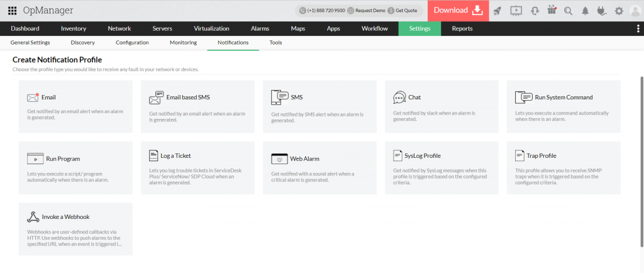Screen dimensions: 644x273
Task: Click the Invoke a Webhook icon
Action: pyautogui.click(x=33, y=217)
